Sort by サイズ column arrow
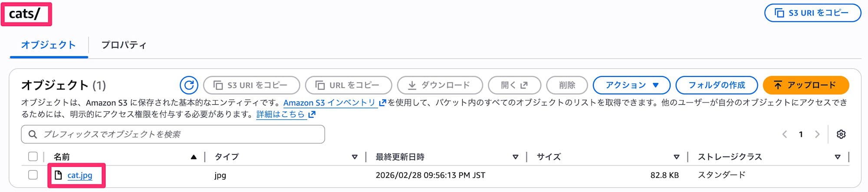The width and height of the screenshot is (868, 192). coord(676,157)
